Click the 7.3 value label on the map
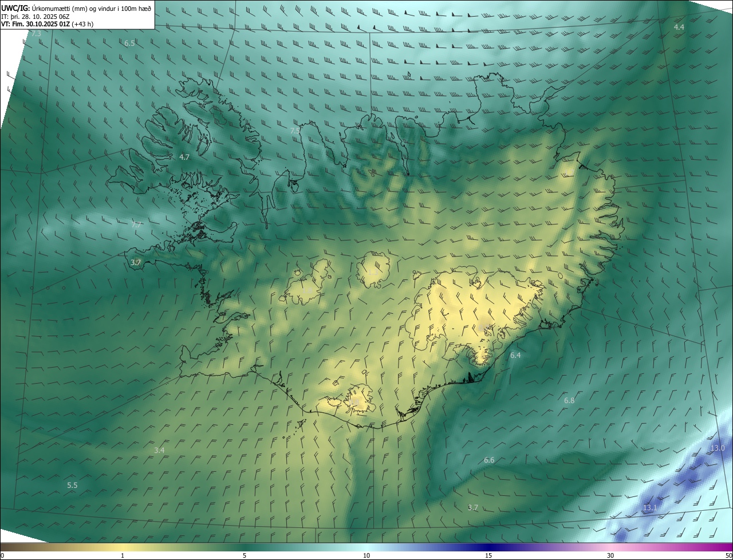Viewport: 733px width, 560px height. tap(36, 34)
